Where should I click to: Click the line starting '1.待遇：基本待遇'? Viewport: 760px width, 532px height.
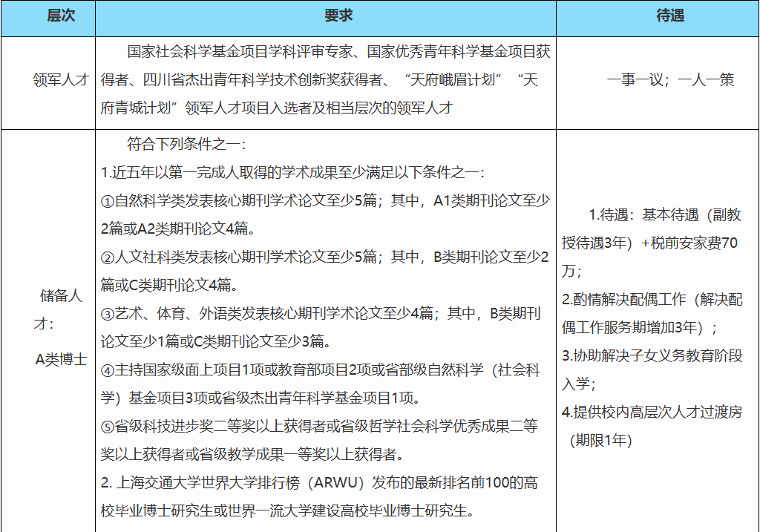tap(665, 214)
